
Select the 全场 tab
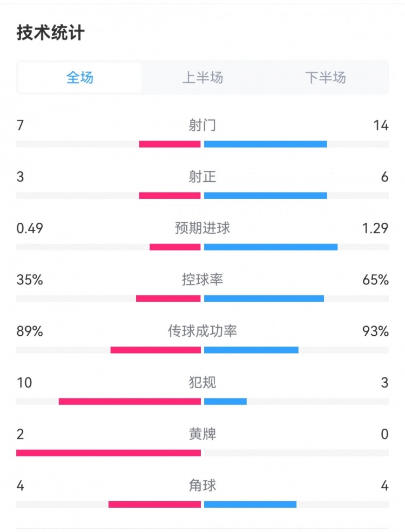[x=80, y=77]
